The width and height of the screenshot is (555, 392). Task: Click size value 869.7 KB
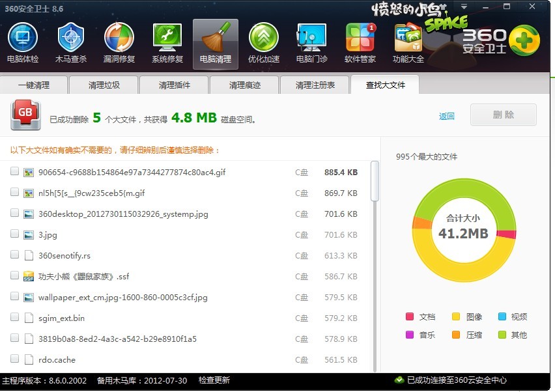(341, 193)
